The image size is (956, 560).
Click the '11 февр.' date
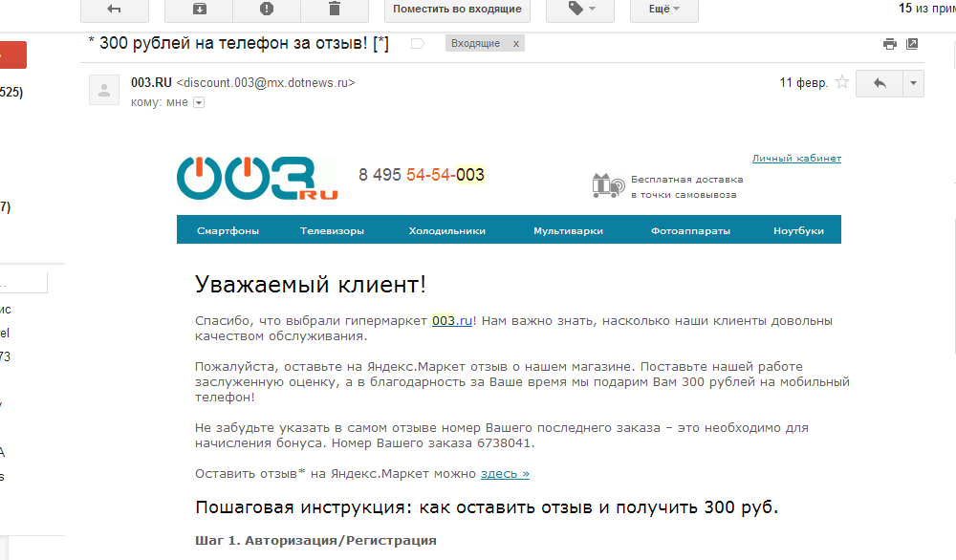[804, 82]
